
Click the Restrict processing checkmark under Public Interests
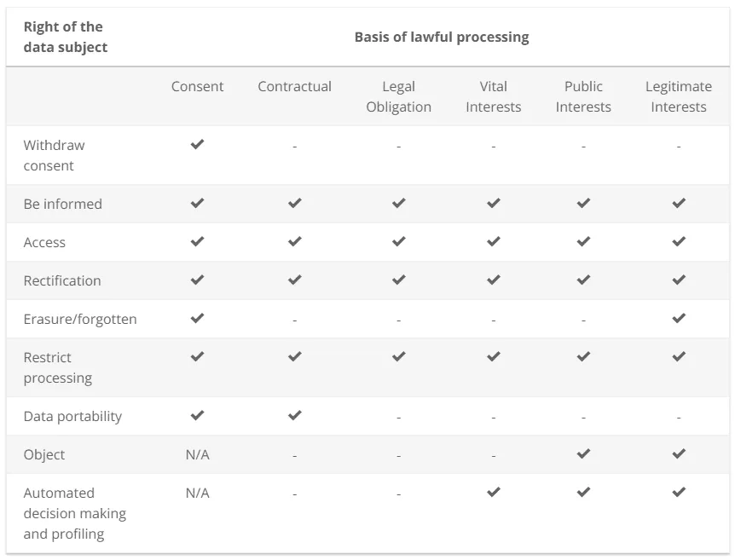(x=583, y=357)
